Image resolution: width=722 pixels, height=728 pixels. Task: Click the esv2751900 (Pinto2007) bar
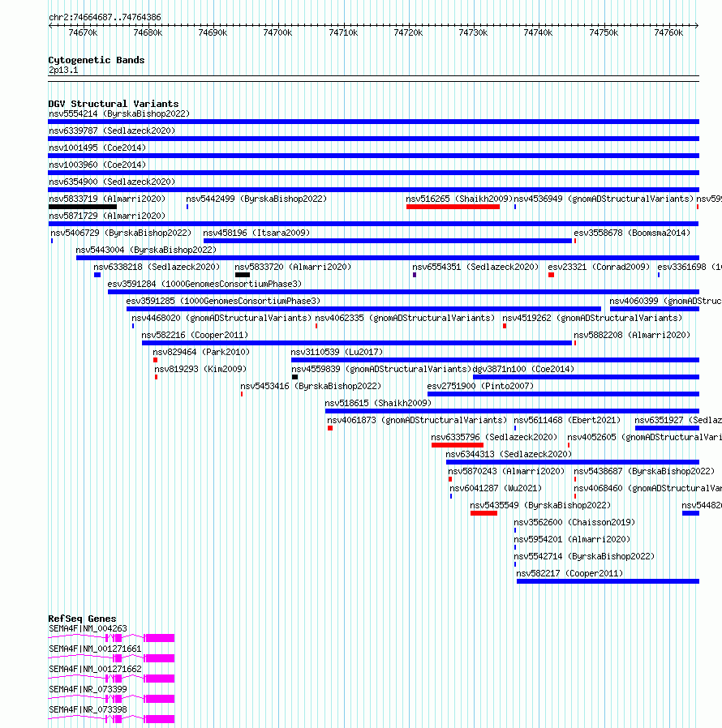tap(563, 394)
